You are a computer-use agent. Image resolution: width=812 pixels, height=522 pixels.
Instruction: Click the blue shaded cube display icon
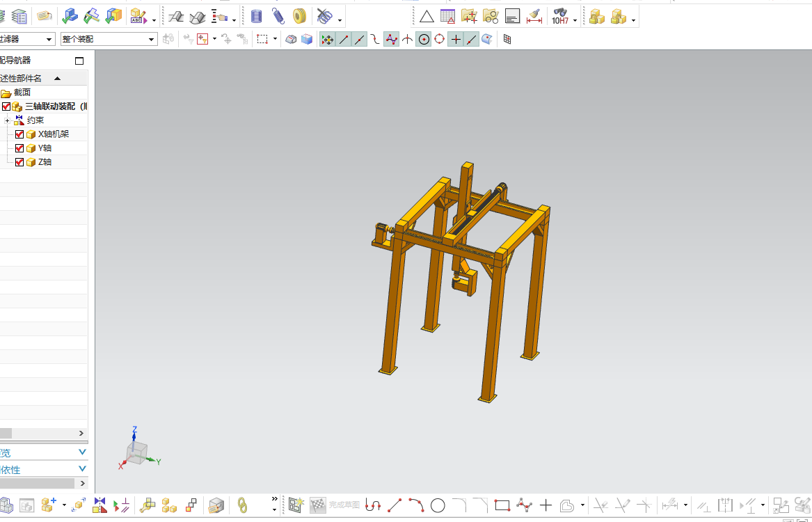pos(307,39)
